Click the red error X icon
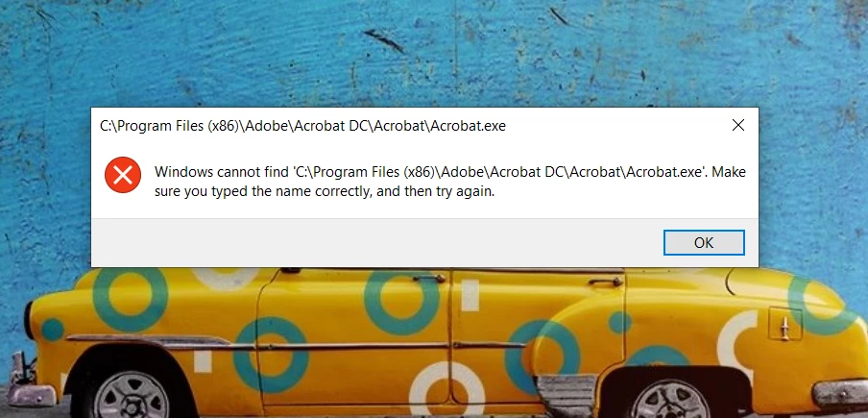Image resolution: width=868 pixels, height=418 pixels. tap(123, 175)
